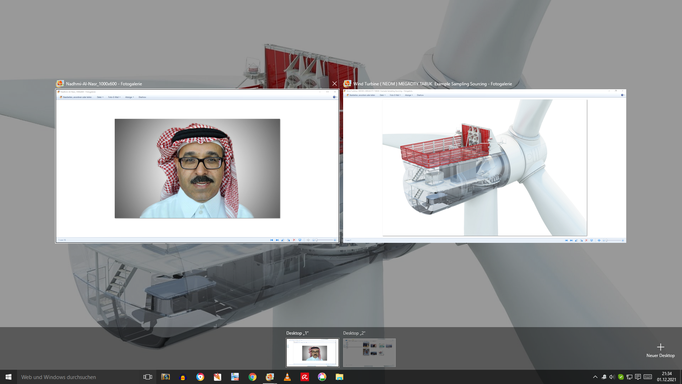Add a new desktop with Neuer Desktop

(660, 350)
